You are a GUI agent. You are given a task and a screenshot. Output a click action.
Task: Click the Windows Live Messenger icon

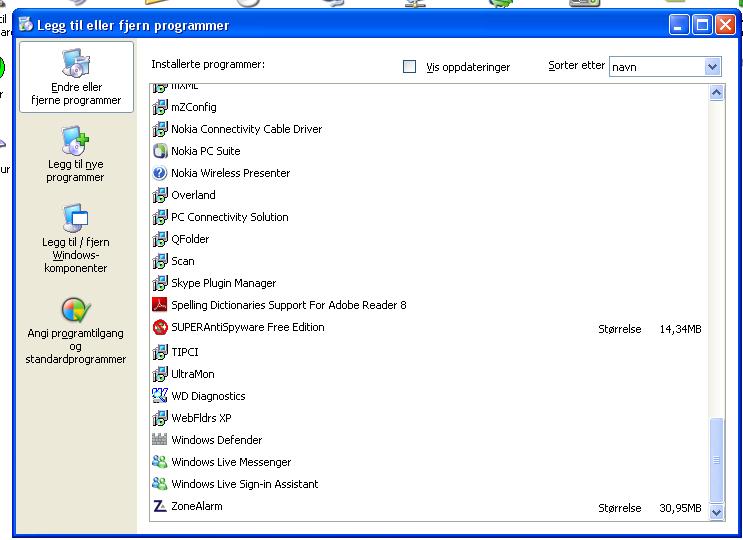pos(160,461)
